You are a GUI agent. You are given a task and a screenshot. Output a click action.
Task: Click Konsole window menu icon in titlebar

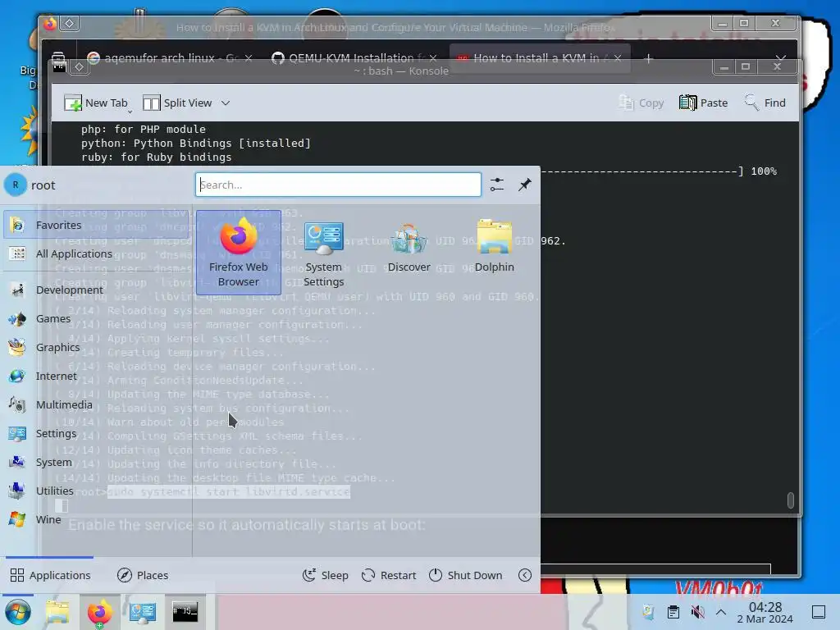click(59, 66)
